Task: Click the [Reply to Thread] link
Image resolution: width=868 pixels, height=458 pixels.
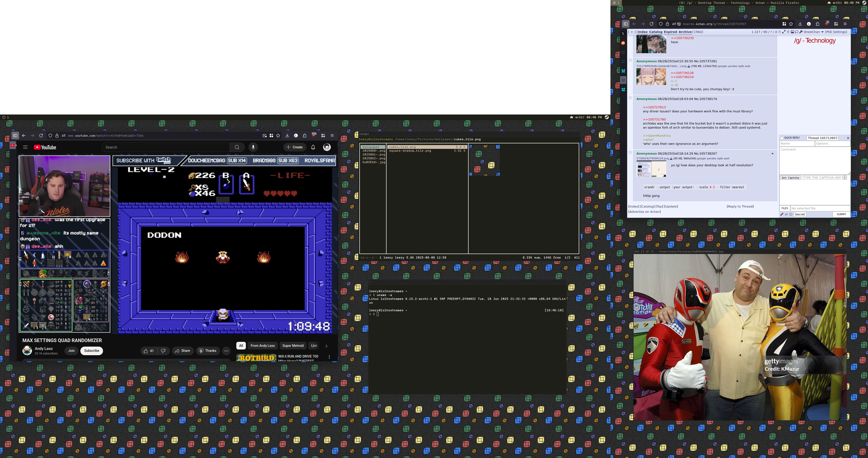Action: pyautogui.click(x=740, y=207)
